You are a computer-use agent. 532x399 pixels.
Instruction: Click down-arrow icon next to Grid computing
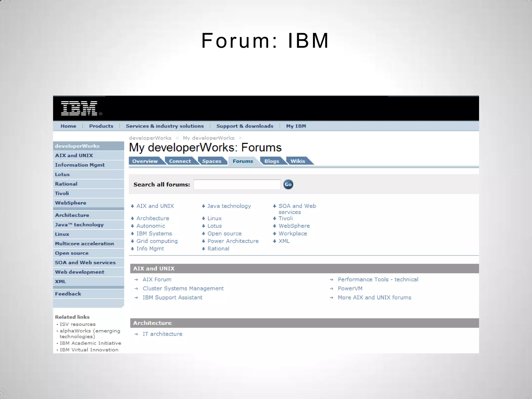click(132, 241)
